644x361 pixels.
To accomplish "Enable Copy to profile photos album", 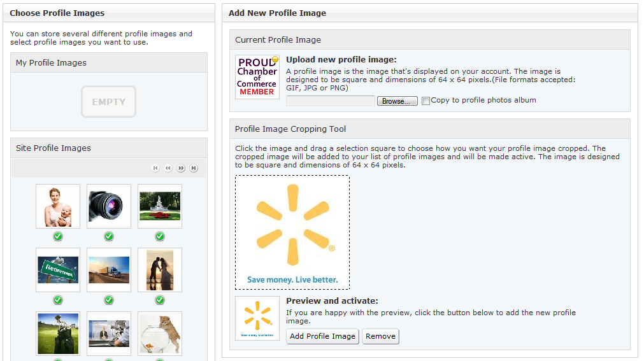I will [426, 101].
